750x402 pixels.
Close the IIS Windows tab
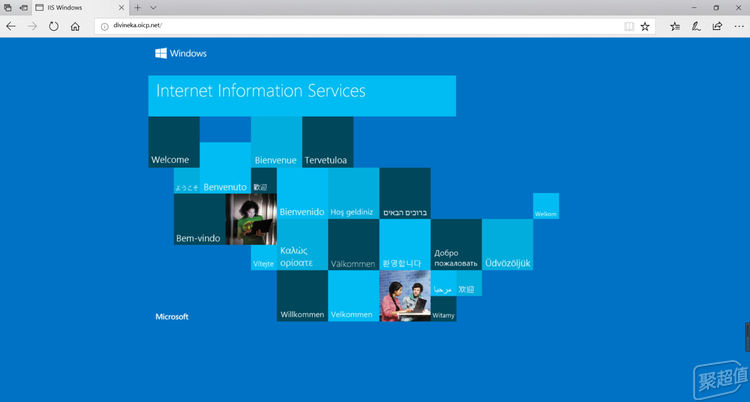pos(123,7)
